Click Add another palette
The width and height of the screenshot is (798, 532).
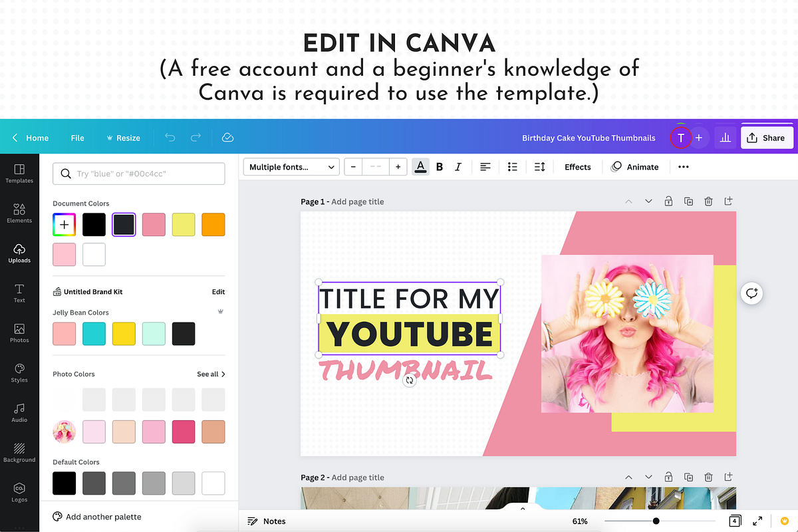(97, 517)
